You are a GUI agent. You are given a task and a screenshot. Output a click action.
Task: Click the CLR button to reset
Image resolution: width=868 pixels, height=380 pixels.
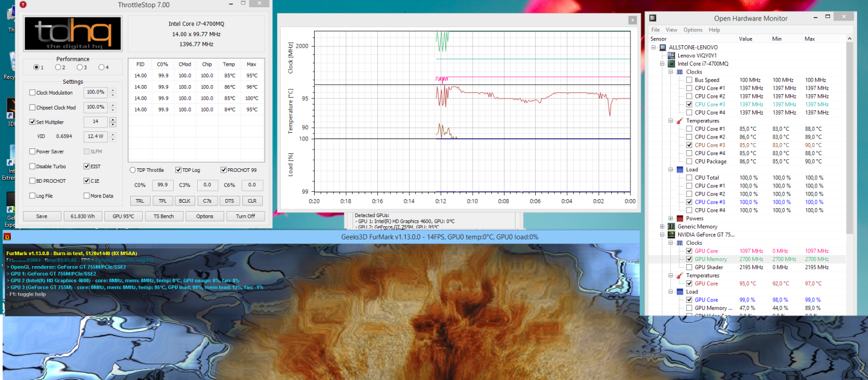pyautogui.click(x=253, y=200)
